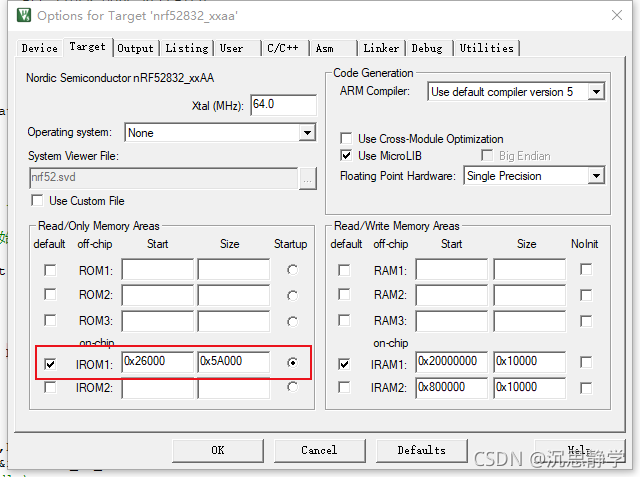Open the Debug tab

coord(429,48)
